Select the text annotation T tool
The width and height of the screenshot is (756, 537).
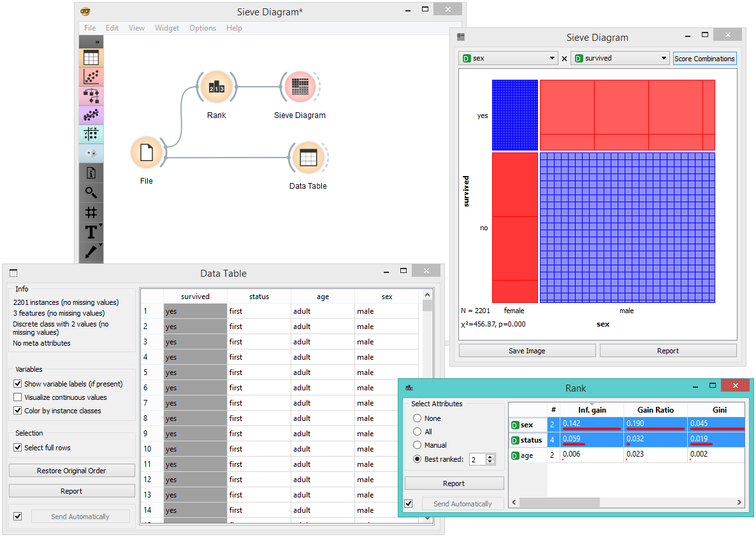coord(91,232)
